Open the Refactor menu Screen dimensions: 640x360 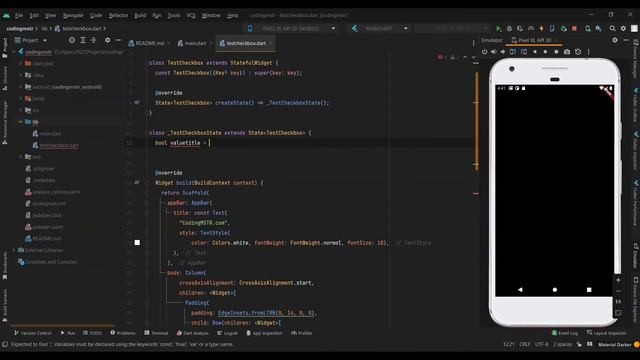(x=118, y=16)
